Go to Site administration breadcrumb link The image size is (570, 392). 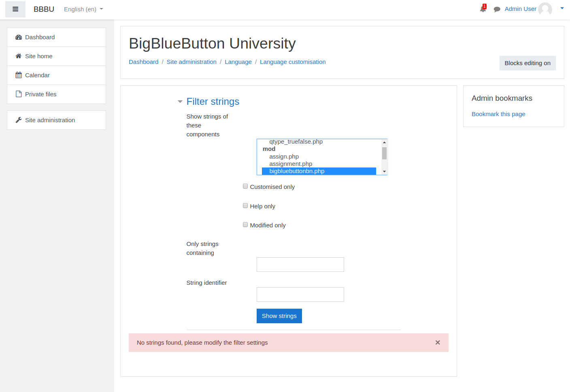(x=191, y=62)
